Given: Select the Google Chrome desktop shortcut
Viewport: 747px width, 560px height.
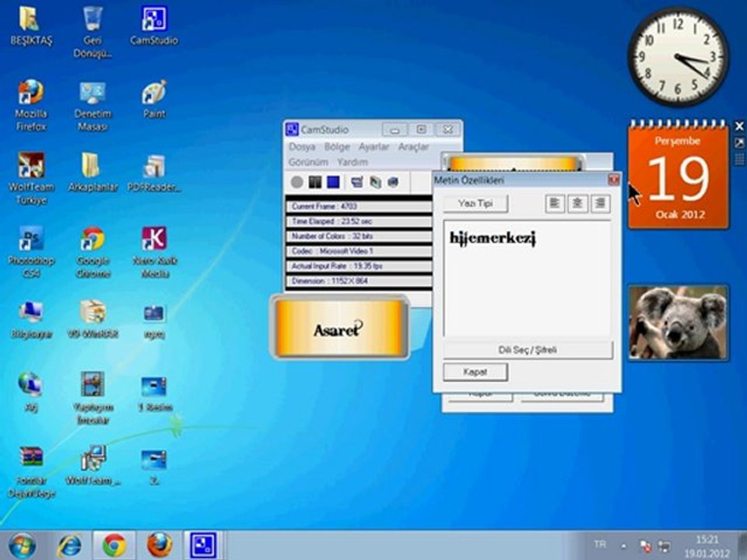Looking at the screenshot, I should pos(93,252).
